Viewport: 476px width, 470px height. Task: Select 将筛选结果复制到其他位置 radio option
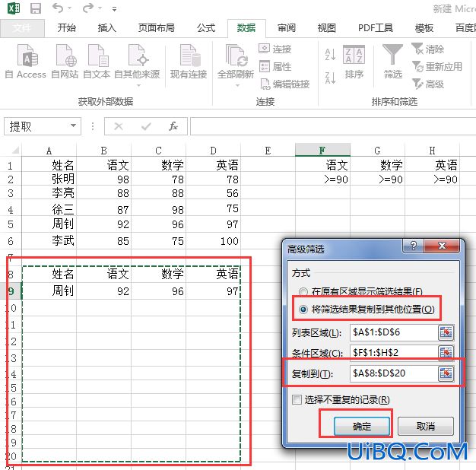click(x=303, y=310)
